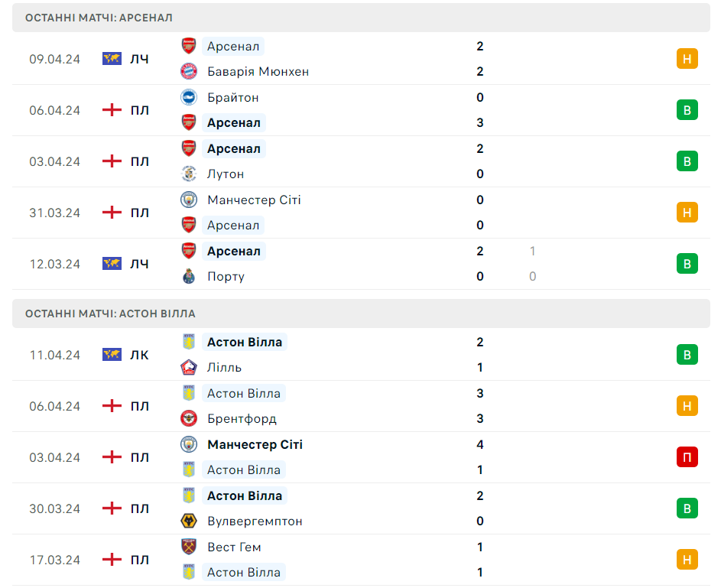Click the red П loss badge
This screenshot has width=721, height=588.
[687, 457]
